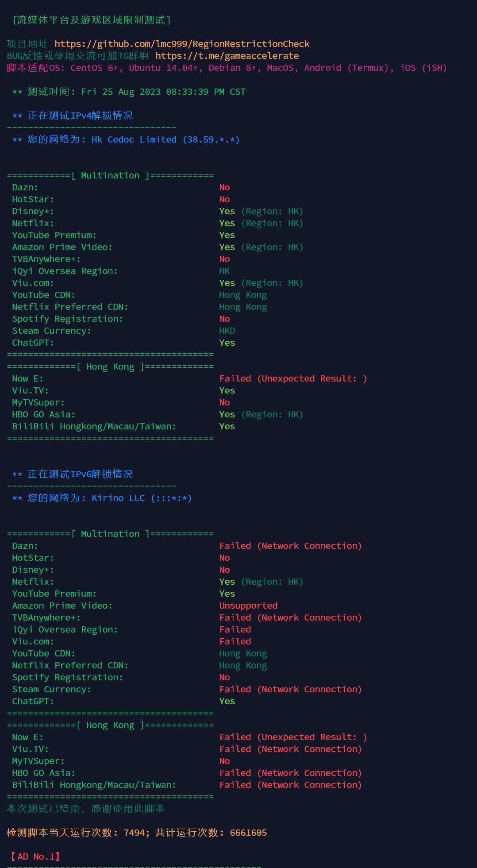Click the IPv6 Disney+ No result

point(224,570)
